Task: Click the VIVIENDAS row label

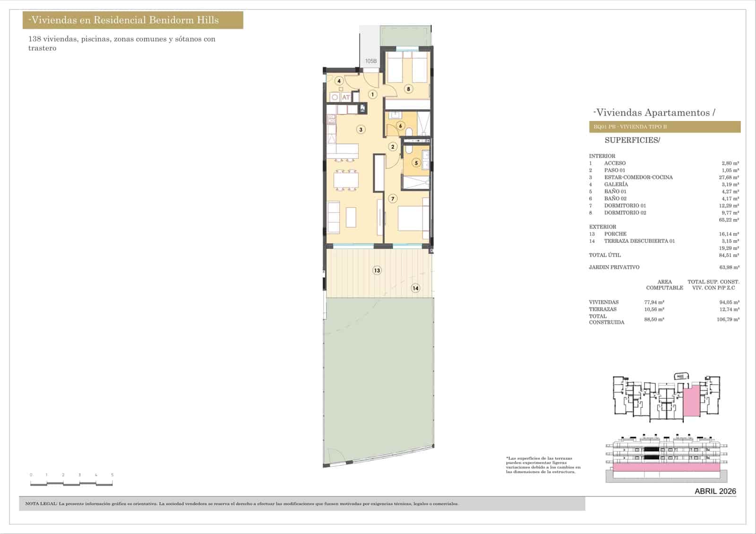Action: click(x=603, y=302)
